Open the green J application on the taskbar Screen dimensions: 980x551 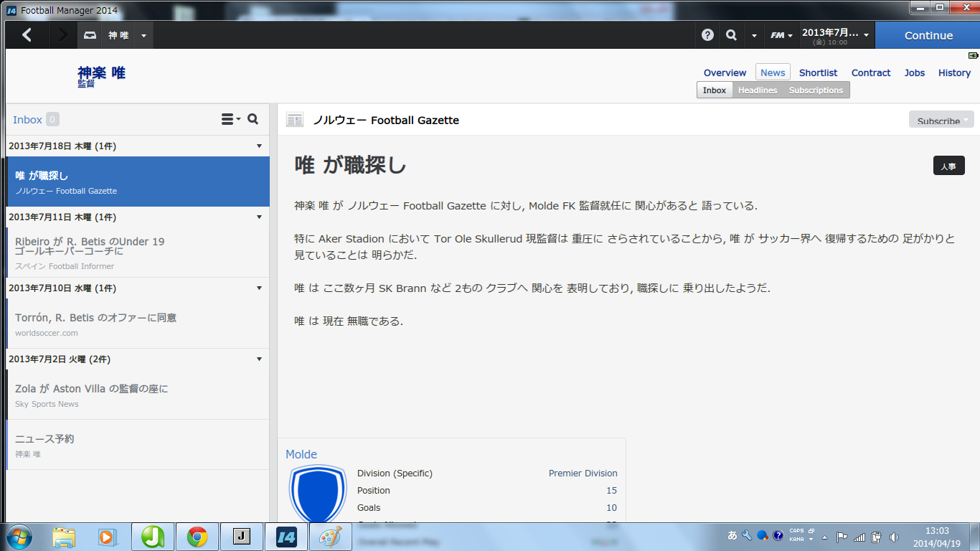(x=152, y=536)
